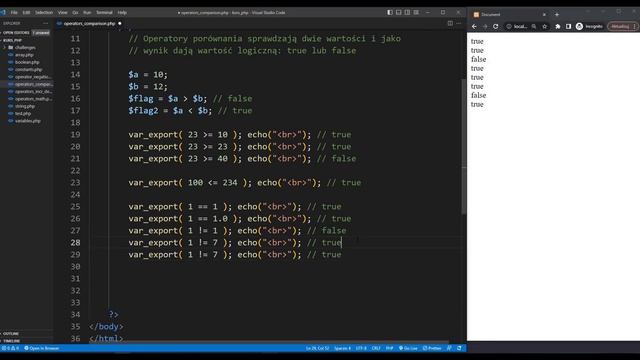Open Explorer More Actions ellipsis
The width and height of the screenshot is (640, 360).
45,23
